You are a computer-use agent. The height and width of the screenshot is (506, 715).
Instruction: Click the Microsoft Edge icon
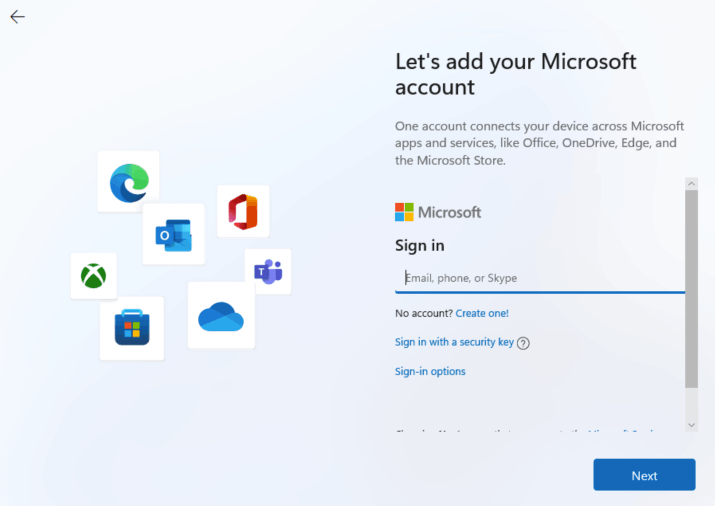pos(129,182)
